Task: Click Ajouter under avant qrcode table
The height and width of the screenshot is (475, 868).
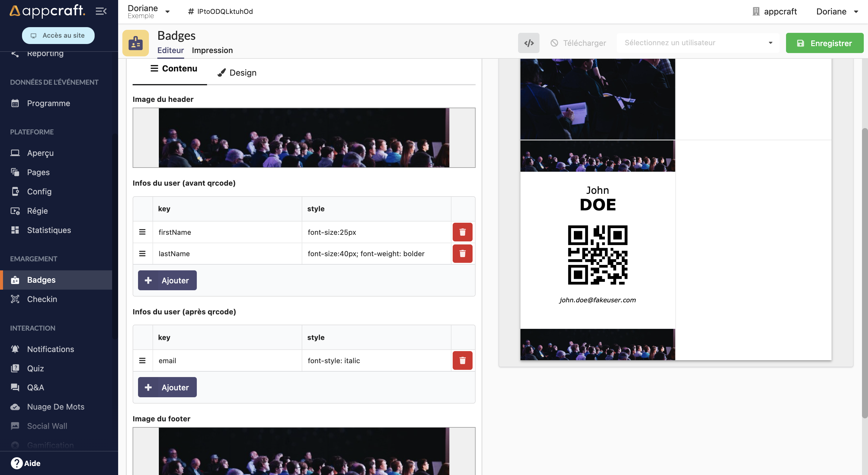Action: point(167,280)
